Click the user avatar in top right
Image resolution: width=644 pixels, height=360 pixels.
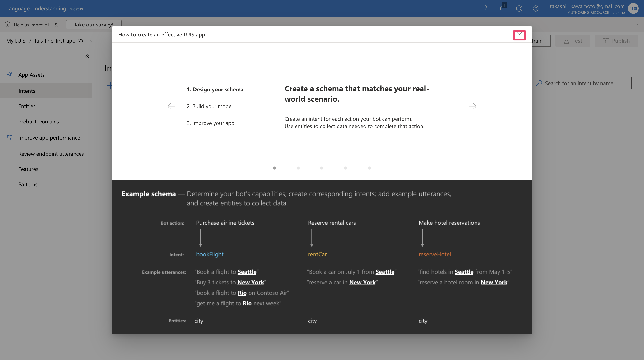[x=633, y=8]
